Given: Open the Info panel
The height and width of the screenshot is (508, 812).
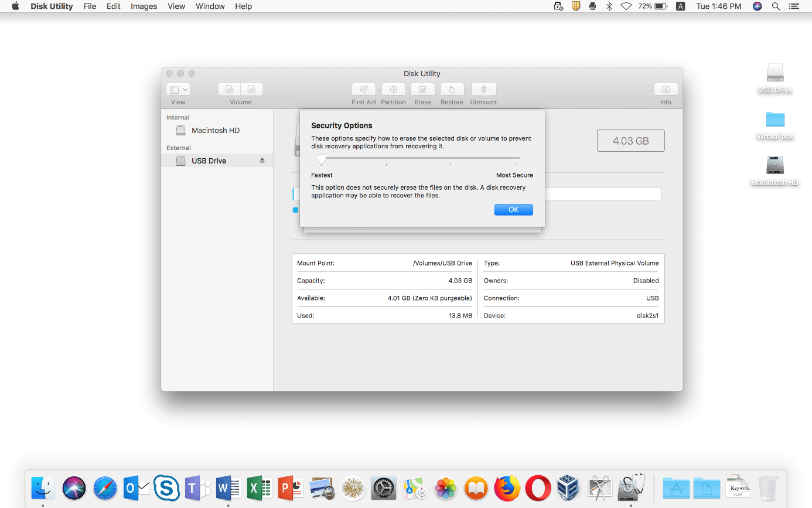Looking at the screenshot, I should point(666,90).
